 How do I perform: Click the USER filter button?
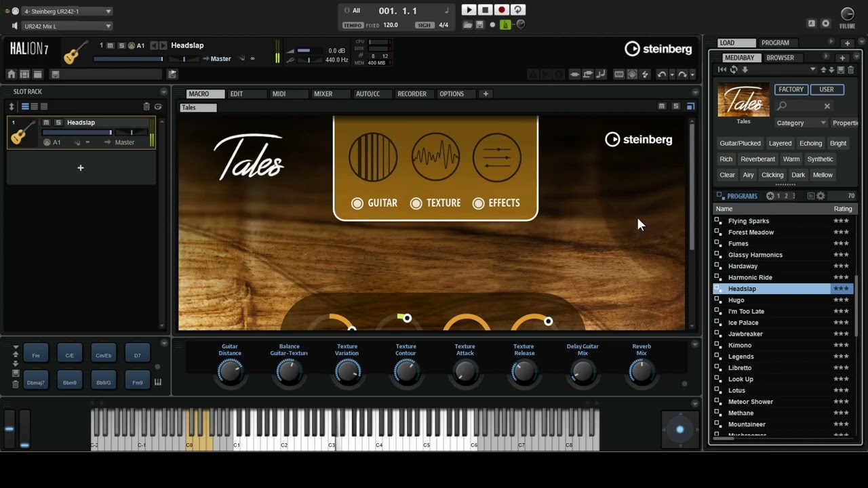(x=826, y=89)
